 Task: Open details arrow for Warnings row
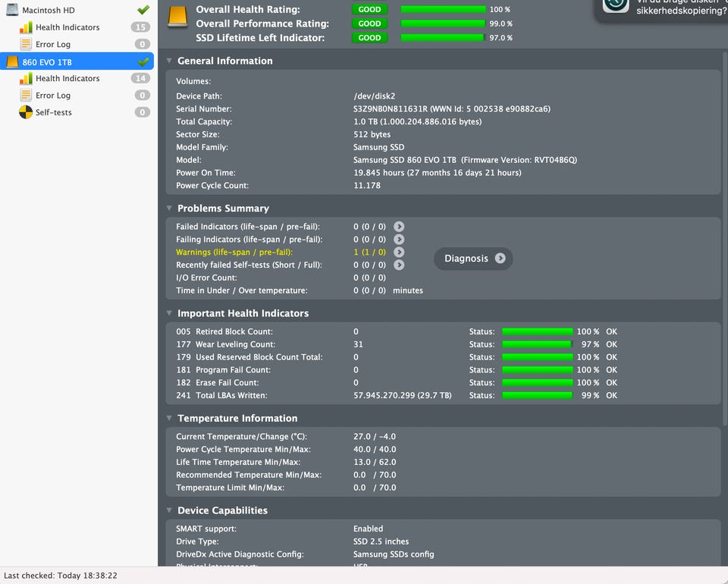399,252
